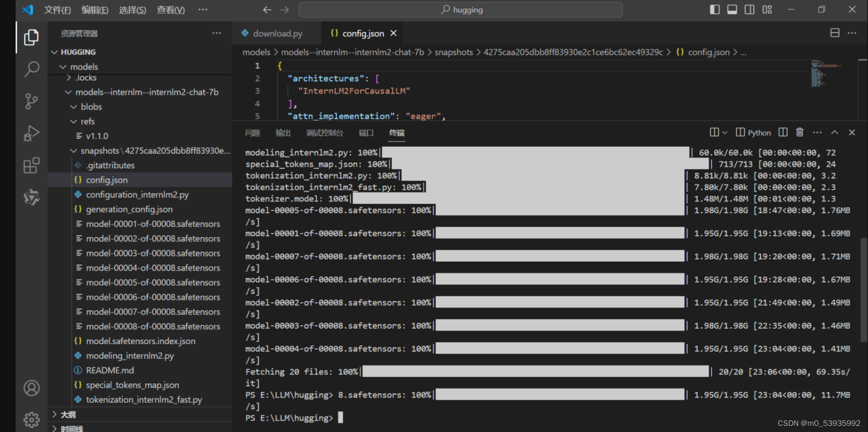868x432 pixels.
Task: Toggle primary side bar layout icon
Action: (715, 9)
